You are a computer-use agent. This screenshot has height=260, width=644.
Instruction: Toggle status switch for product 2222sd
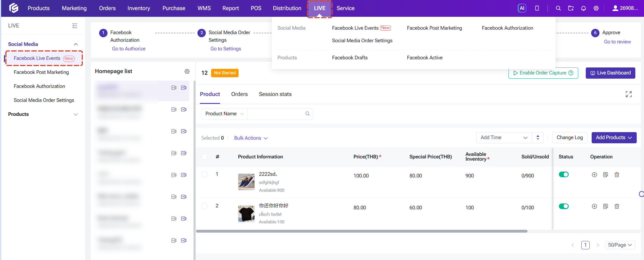coord(564,175)
